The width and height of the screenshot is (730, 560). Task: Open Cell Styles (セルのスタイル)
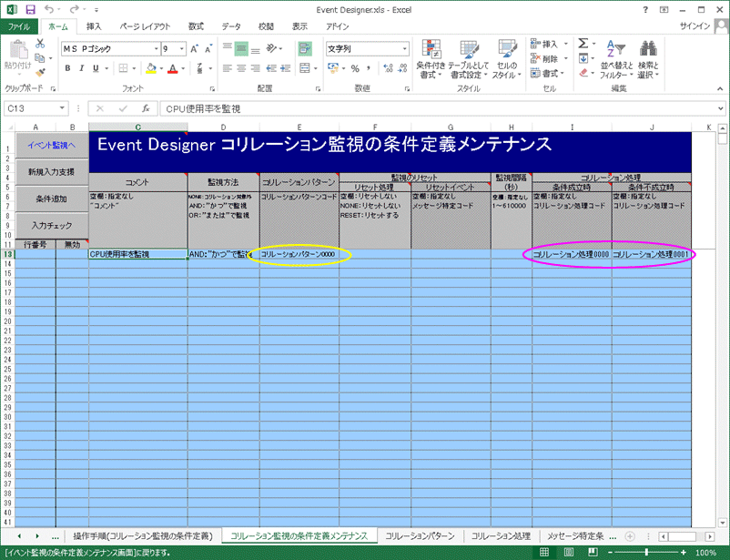click(506, 58)
